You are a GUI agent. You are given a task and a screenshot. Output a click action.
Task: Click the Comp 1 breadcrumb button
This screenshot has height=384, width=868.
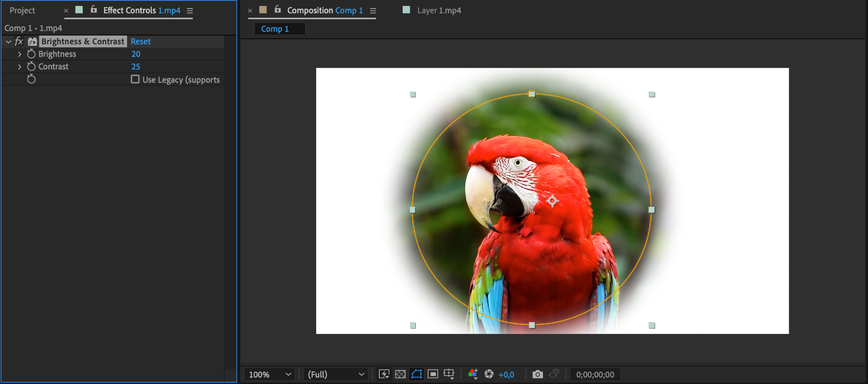tap(275, 29)
